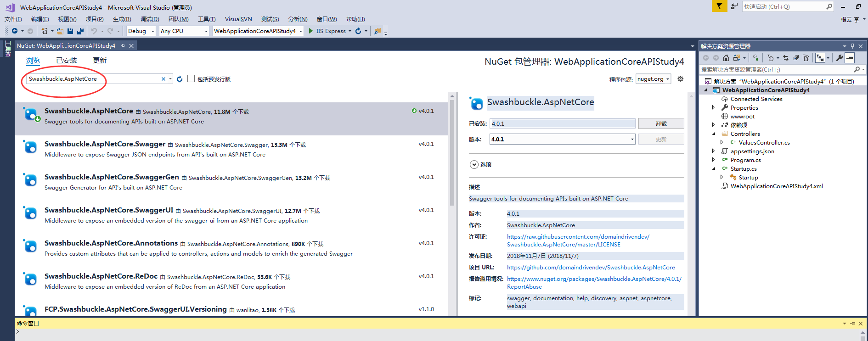The width and height of the screenshot is (868, 341).
Task: Open the VisualSVN menu
Action: (238, 19)
